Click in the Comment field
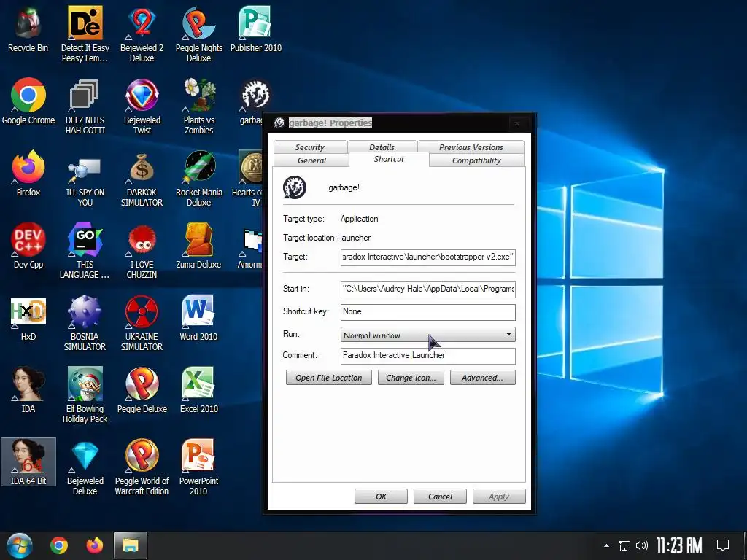This screenshot has height=560, width=747. click(x=427, y=356)
